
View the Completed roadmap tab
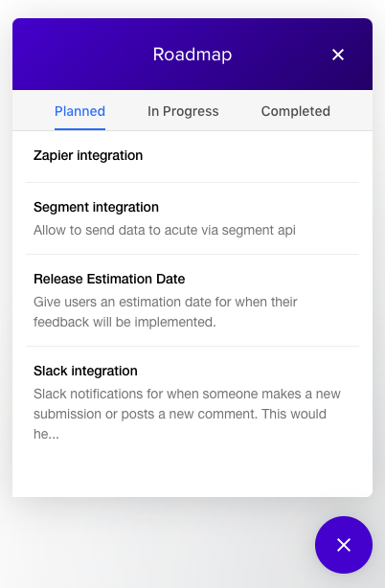pos(295,111)
